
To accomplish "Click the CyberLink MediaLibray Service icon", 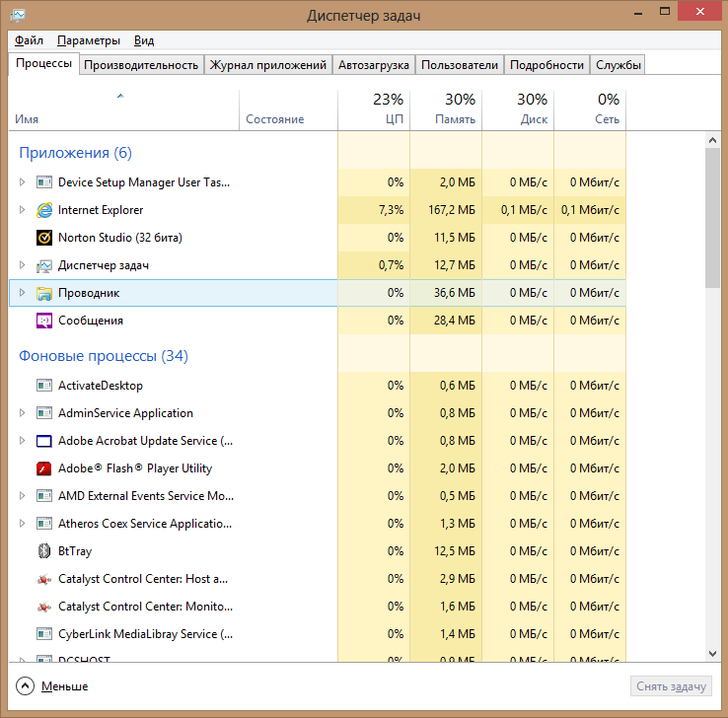I will coord(44,634).
